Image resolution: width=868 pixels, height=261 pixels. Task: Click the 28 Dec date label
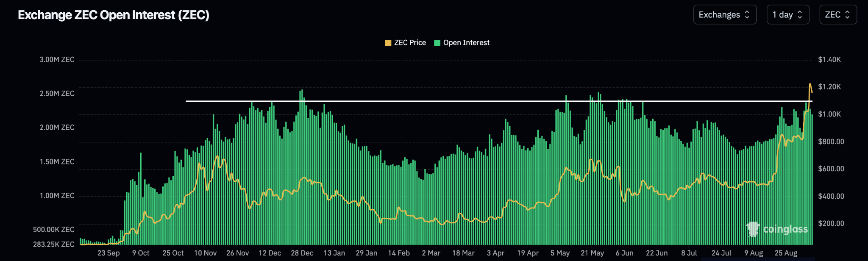[x=302, y=253]
